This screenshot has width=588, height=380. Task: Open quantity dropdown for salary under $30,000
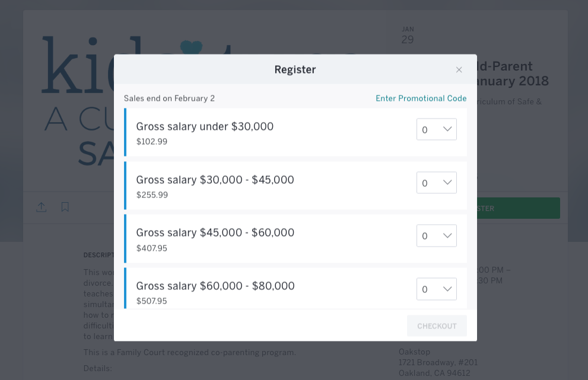[436, 129]
